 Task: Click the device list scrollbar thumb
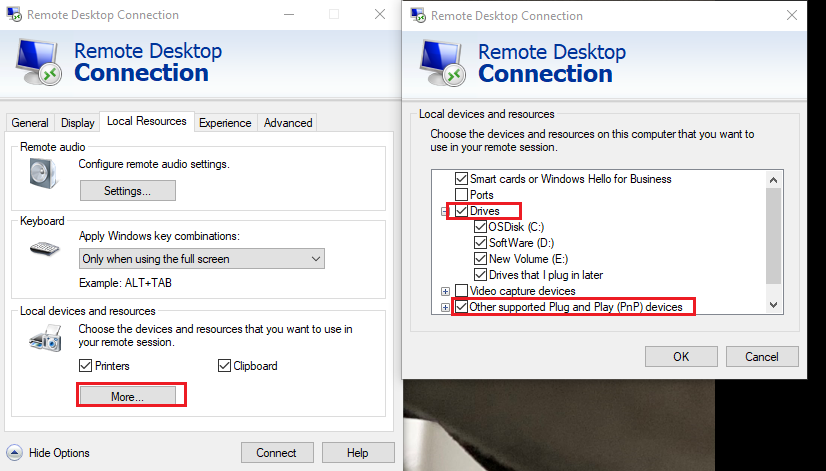773,236
